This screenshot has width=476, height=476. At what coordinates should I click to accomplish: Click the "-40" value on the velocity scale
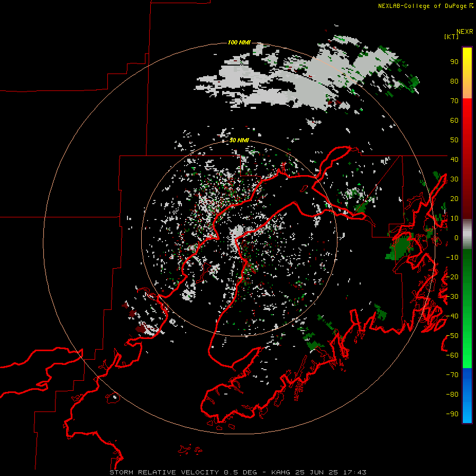coord(452,316)
